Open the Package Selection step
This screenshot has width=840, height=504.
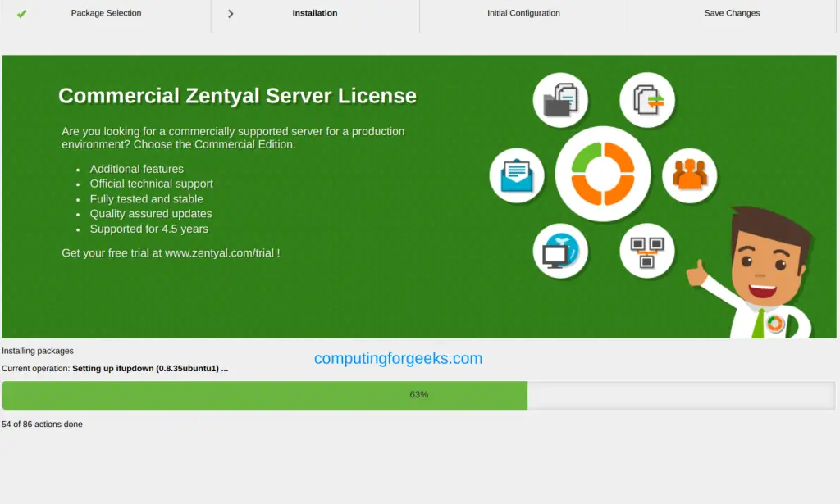106,13
